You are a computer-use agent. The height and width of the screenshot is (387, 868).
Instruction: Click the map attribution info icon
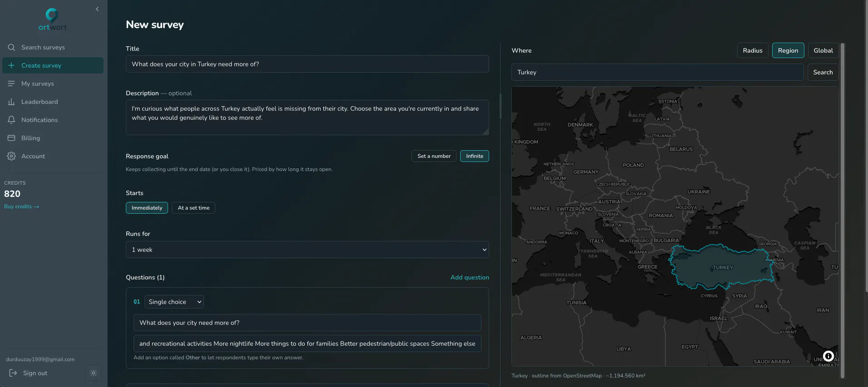click(x=828, y=356)
